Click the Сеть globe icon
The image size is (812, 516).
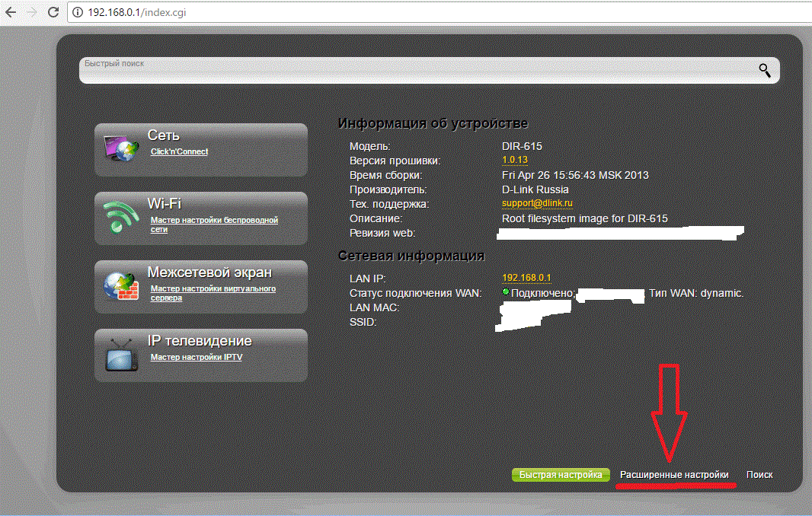pyautogui.click(x=122, y=148)
